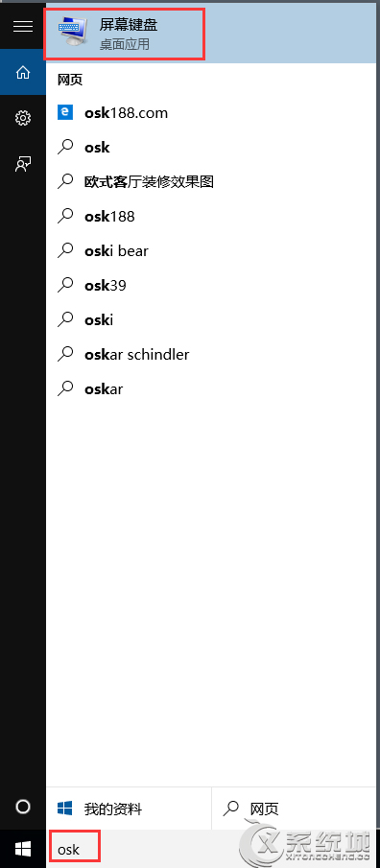Select the 欧式客厅装修效果图 suggestion
The width and height of the screenshot is (380, 868).
point(212,181)
